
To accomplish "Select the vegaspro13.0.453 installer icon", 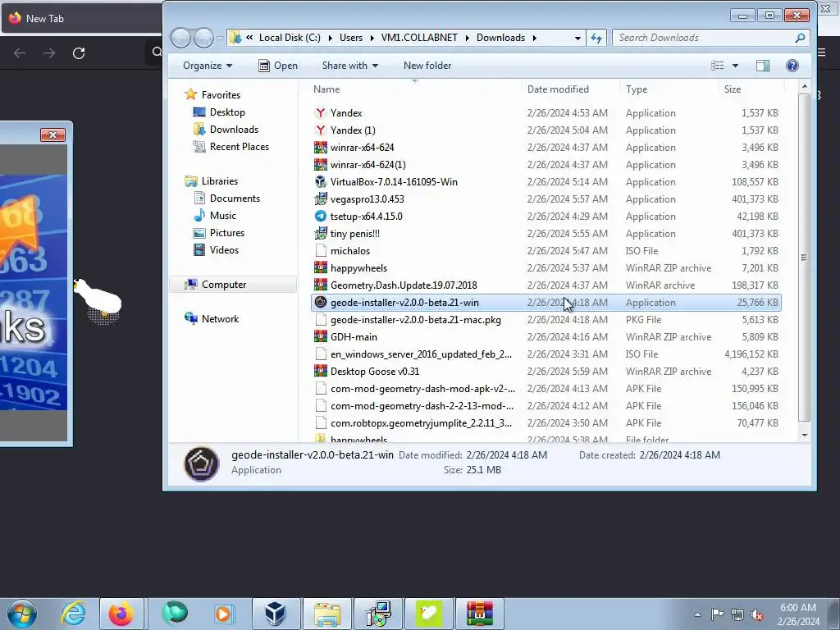I will pos(321,199).
